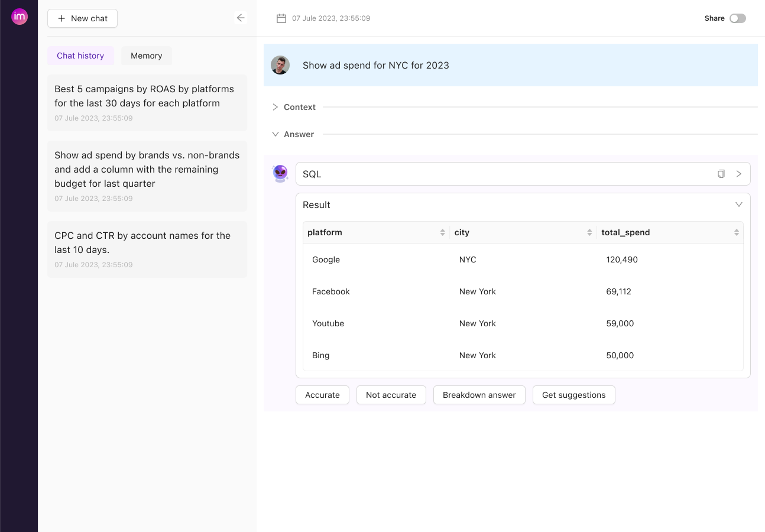The height and width of the screenshot is (532, 765).
Task: Expand the SQL query with the right arrow
Action: (x=738, y=173)
